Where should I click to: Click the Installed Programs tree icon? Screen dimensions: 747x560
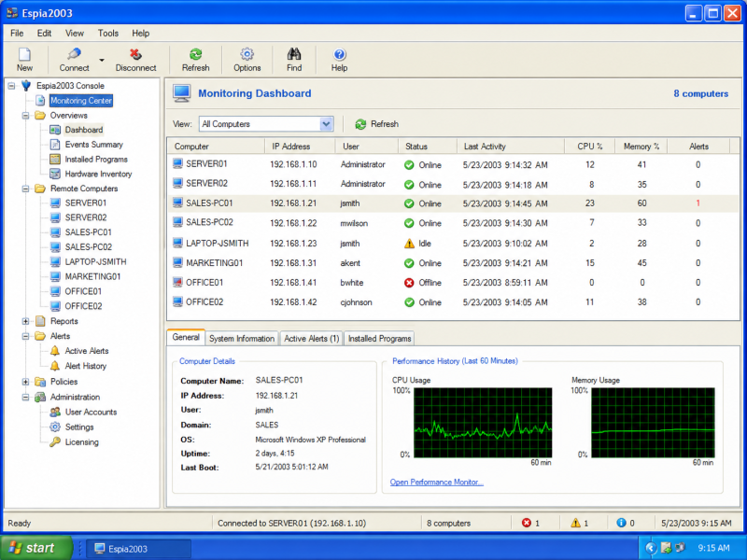click(55, 159)
